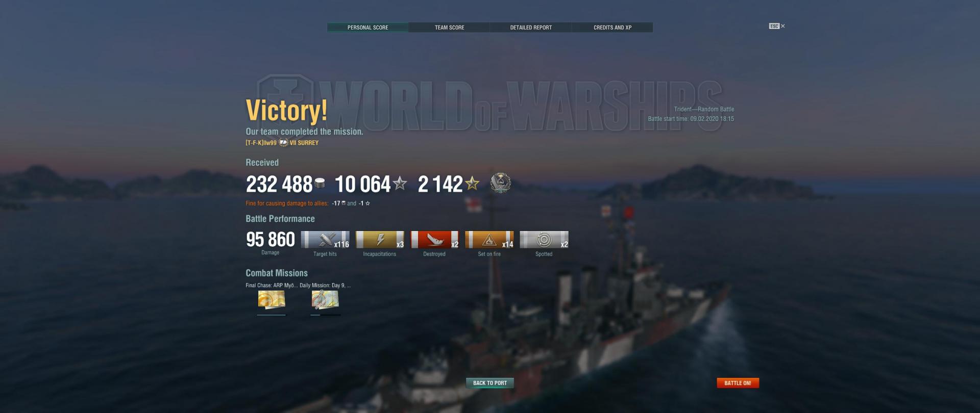Open Final Chase ARP Myoko mission thumbnail
Image resolution: width=980 pixels, height=413 pixels.
click(x=272, y=300)
